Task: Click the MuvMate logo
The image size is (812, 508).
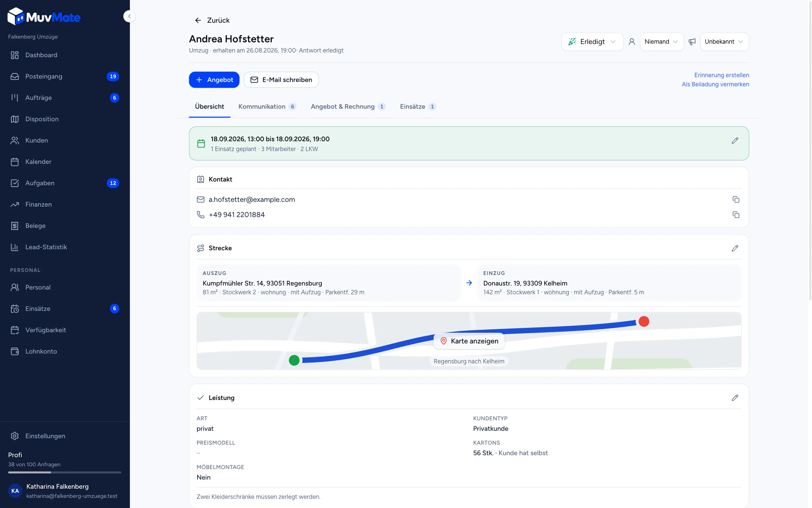Action: (x=44, y=17)
